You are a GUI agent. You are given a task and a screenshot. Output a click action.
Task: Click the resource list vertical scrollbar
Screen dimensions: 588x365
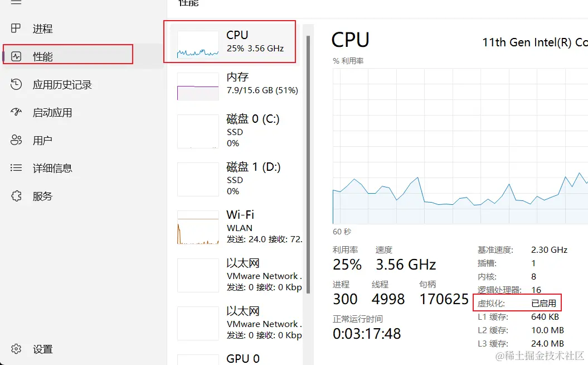coord(307,167)
